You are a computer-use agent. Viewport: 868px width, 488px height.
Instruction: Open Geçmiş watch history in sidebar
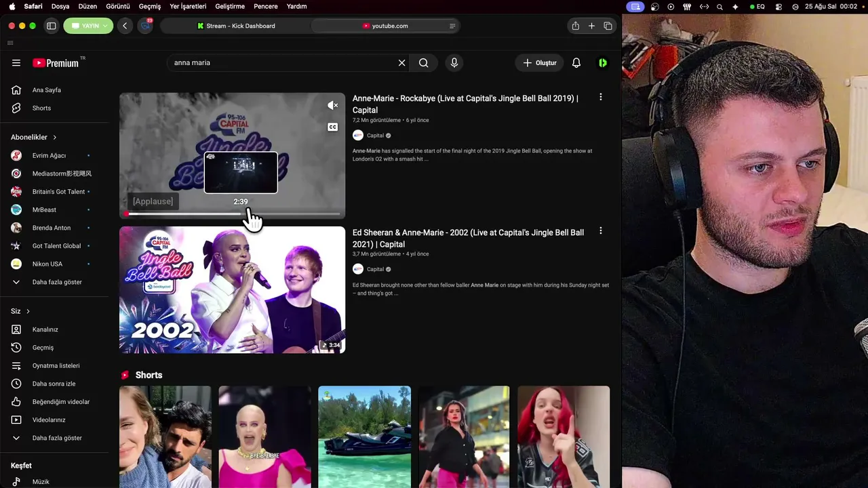tap(54, 348)
